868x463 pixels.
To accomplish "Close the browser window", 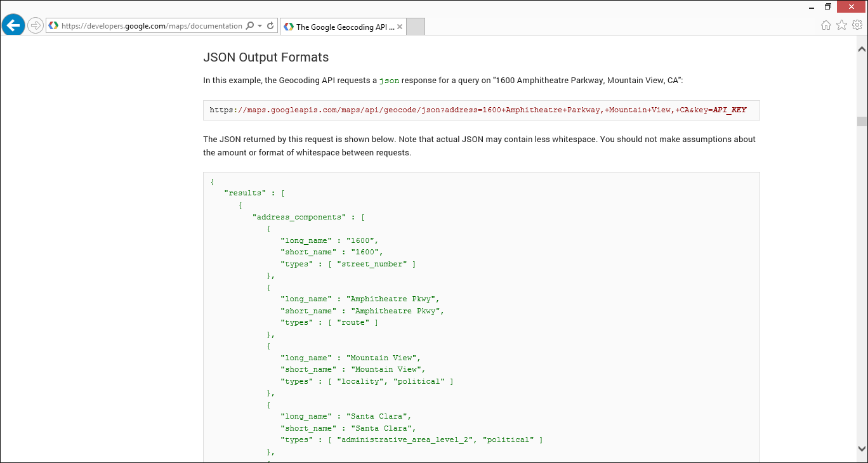I will tap(852, 6).
